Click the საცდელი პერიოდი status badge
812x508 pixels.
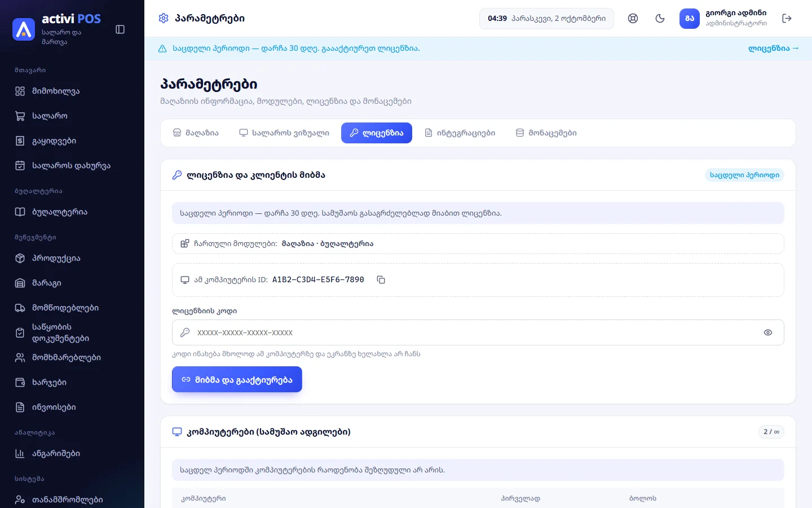pyautogui.click(x=744, y=175)
